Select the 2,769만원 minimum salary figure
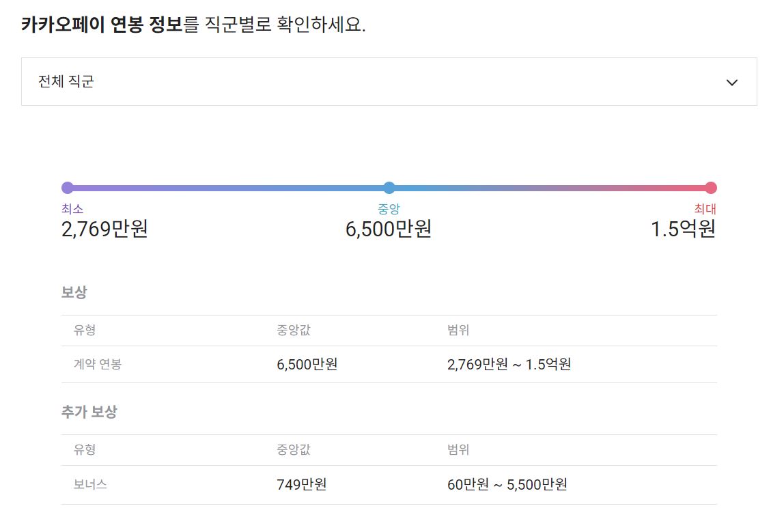Viewport: 771px width, 532px height. pyautogui.click(x=102, y=229)
